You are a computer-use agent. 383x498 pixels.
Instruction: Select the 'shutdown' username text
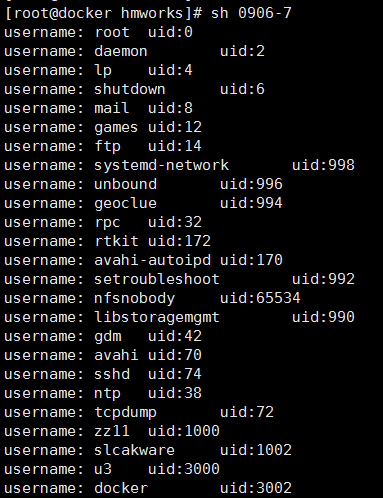130,89
